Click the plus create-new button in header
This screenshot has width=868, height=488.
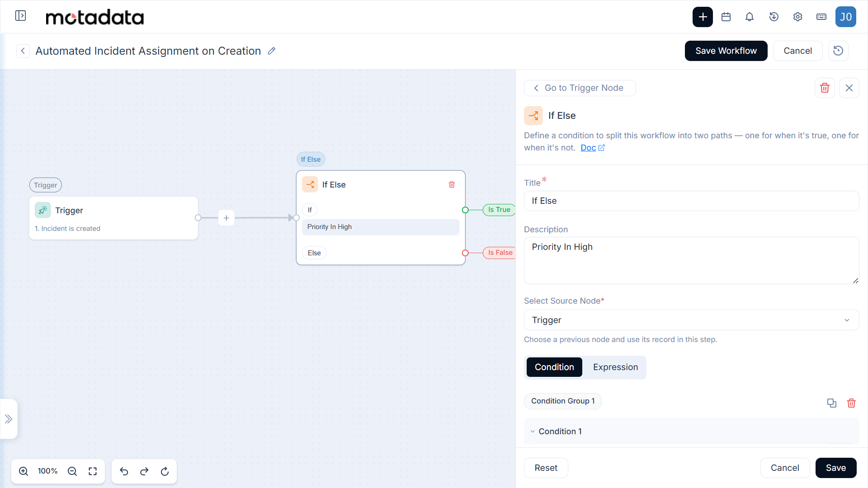pos(703,17)
